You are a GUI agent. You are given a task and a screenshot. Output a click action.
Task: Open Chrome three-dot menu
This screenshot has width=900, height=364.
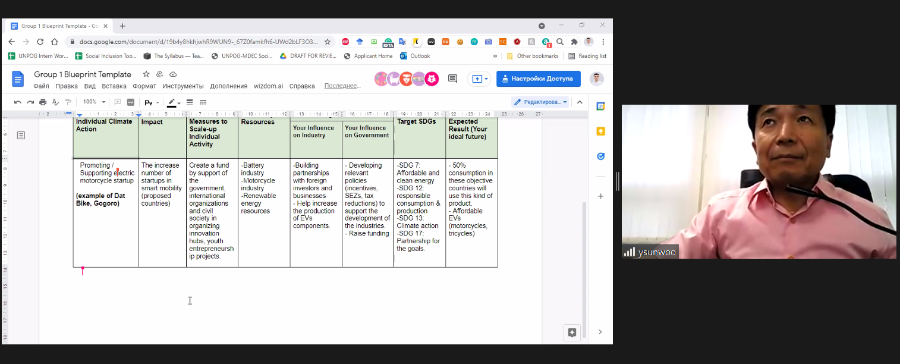(603, 42)
